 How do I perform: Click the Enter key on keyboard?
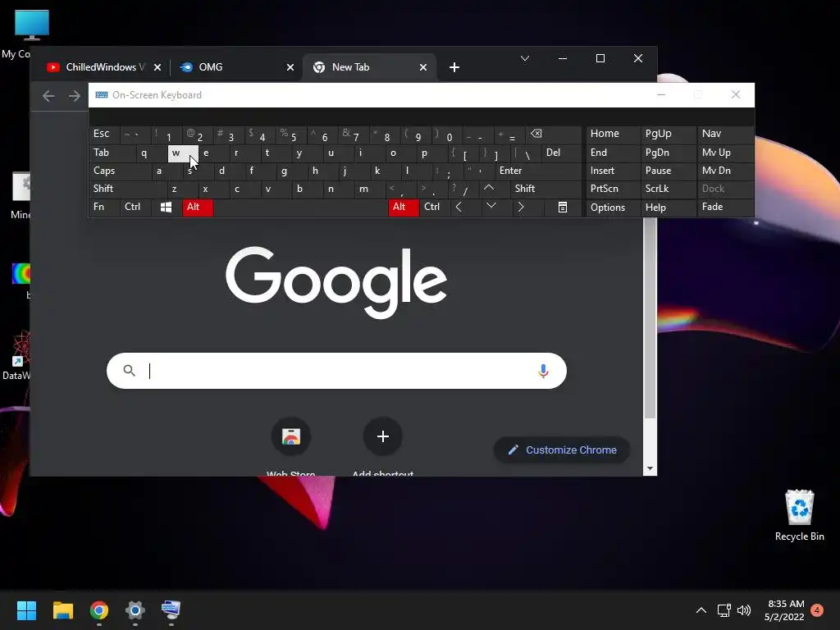point(537,171)
